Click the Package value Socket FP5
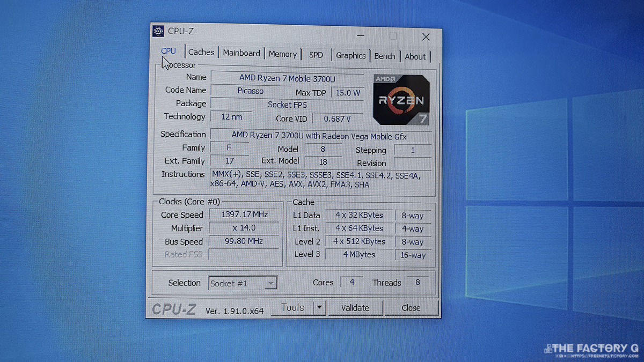Image resolution: width=644 pixels, height=362 pixels. click(x=287, y=105)
